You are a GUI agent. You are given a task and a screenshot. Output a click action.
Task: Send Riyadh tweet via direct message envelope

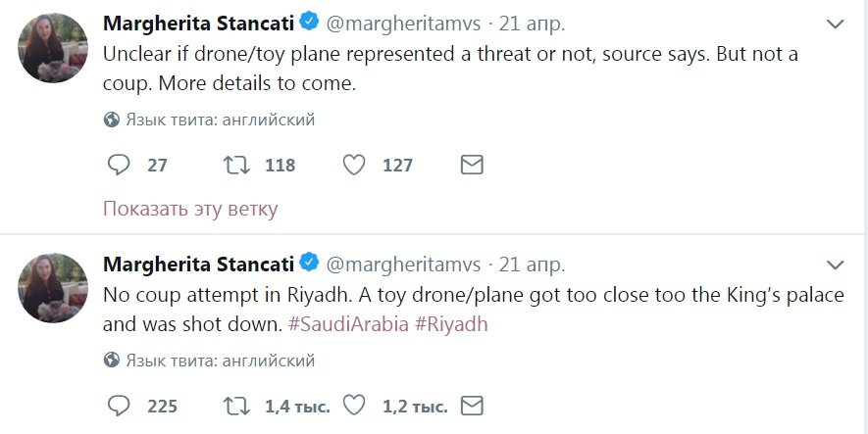(x=472, y=406)
